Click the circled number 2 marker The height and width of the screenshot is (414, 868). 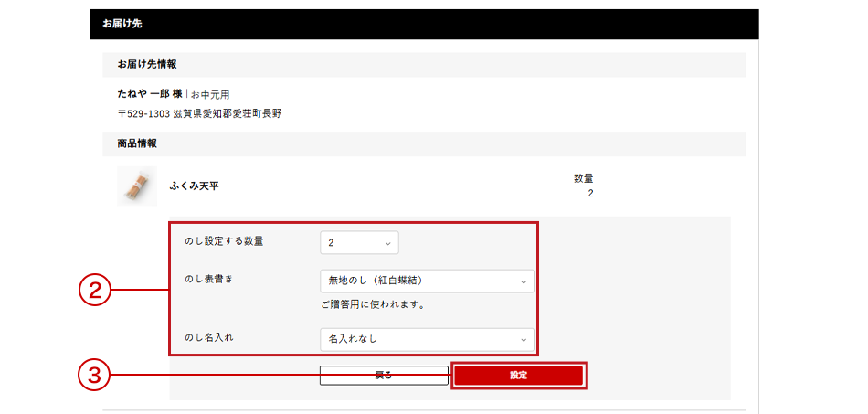[94, 291]
